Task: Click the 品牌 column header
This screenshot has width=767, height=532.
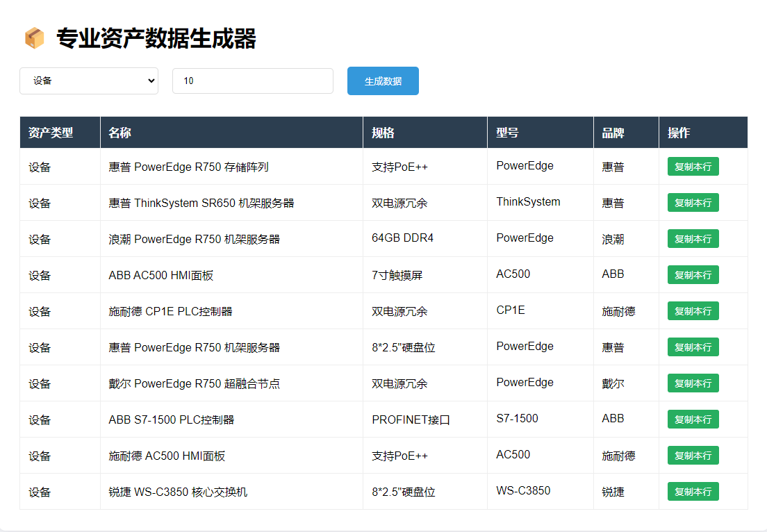Action: tap(626, 133)
